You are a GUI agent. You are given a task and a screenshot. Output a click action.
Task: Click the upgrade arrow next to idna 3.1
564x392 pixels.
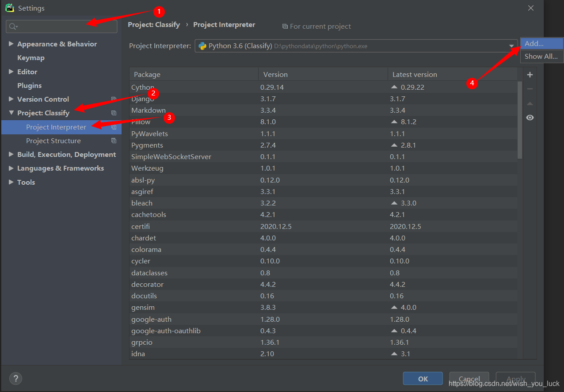[x=394, y=354]
